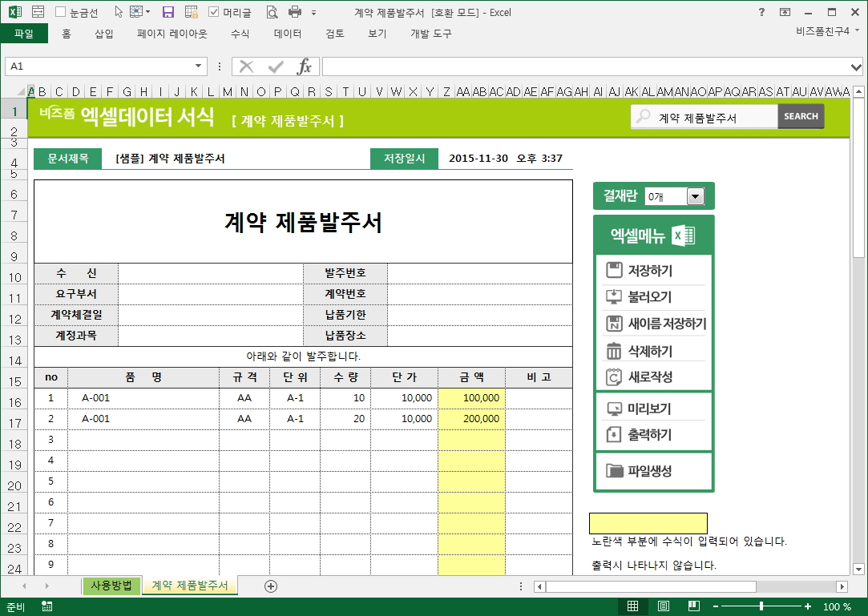The width and height of the screenshot is (868, 616).
Task: Switch to Page Layout view in status bar
Action: pyautogui.click(x=663, y=606)
